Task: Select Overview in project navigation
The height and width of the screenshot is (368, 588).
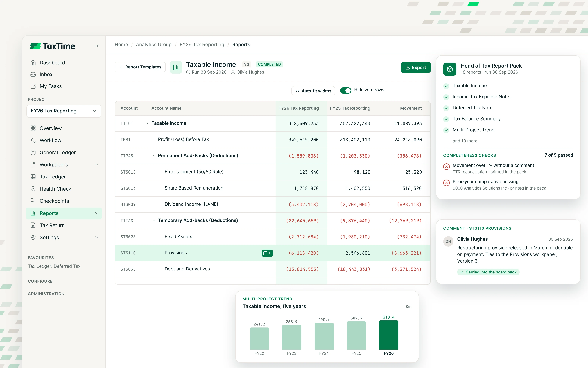Action: tap(64, 128)
